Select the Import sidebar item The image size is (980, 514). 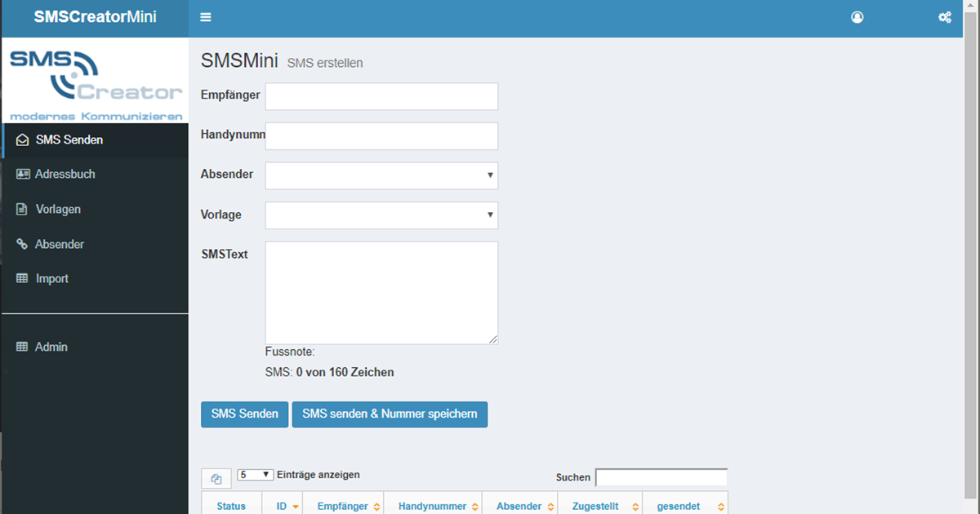(51, 278)
